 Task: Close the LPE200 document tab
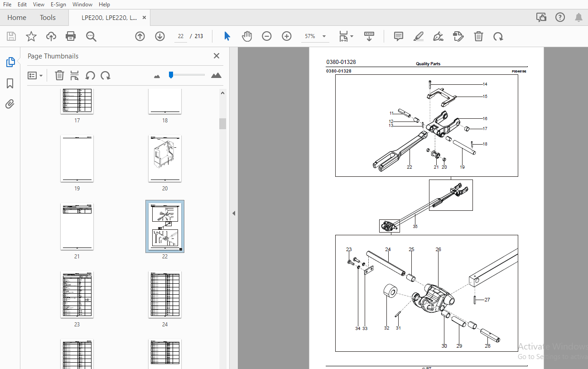pyautogui.click(x=145, y=18)
